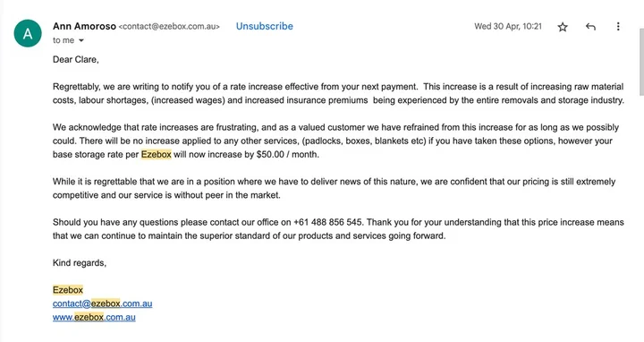
Task: Open the three-dot more options menu
Action: pos(618,27)
